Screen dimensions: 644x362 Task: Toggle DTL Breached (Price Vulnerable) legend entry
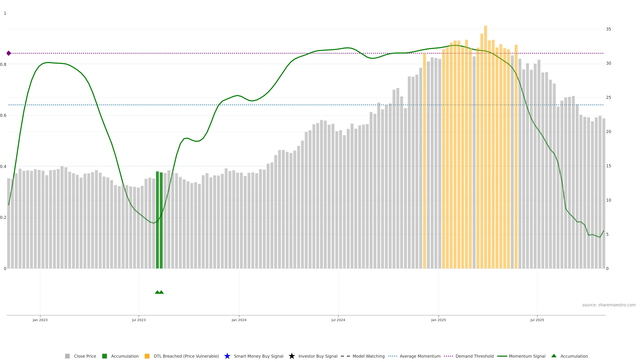pyautogui.click(x=186, y=356)
